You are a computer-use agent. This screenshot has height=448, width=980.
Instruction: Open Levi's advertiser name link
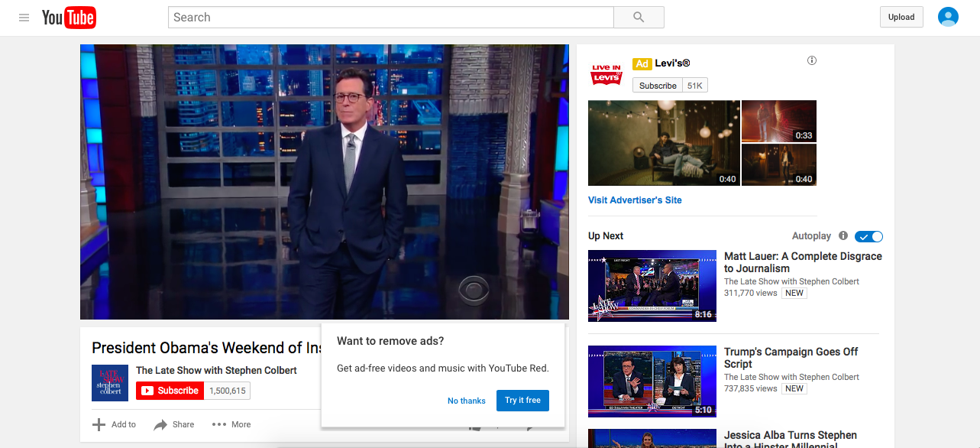pyautogui.click(x=672, y=63)
